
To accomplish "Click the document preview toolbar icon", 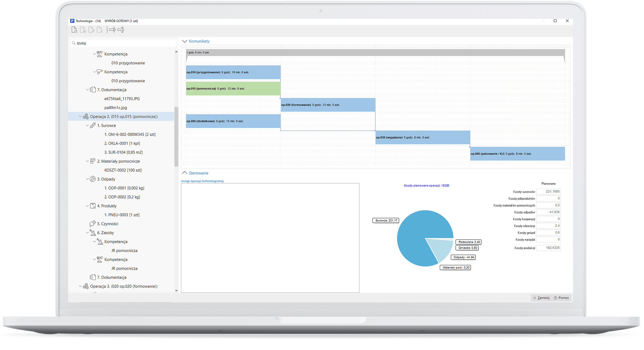I will (74, 30).
